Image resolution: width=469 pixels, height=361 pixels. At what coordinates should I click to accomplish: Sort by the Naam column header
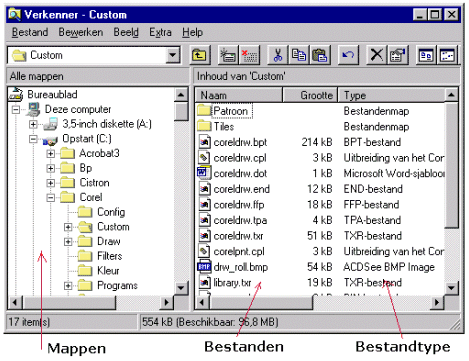tap(239, 95)
